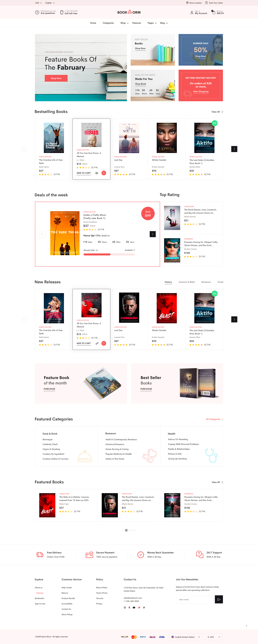Screen dimensions: 258x644
Task: Click the My Account user icon
Action: coord(192,12)
